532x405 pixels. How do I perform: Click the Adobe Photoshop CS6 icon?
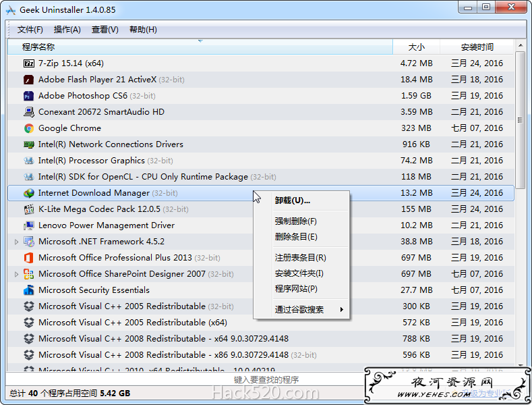tap(29, 96)
